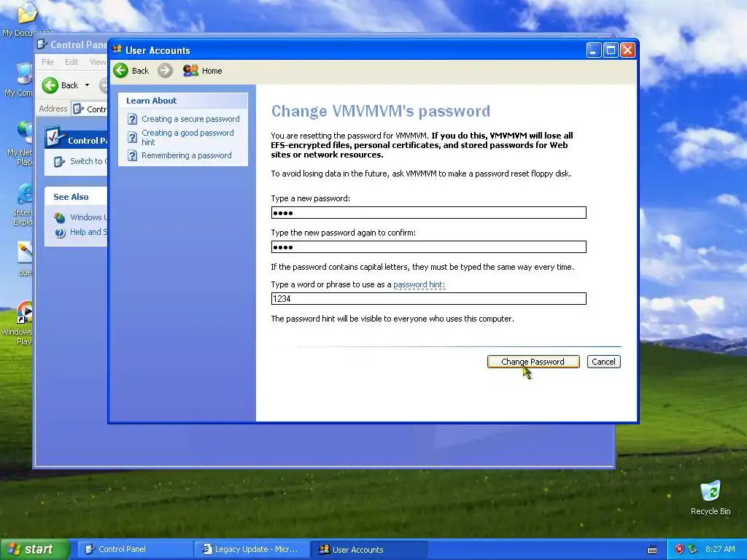Open the File menu in Control Panel
Screen dimensions: 747x560
point(47,62)
